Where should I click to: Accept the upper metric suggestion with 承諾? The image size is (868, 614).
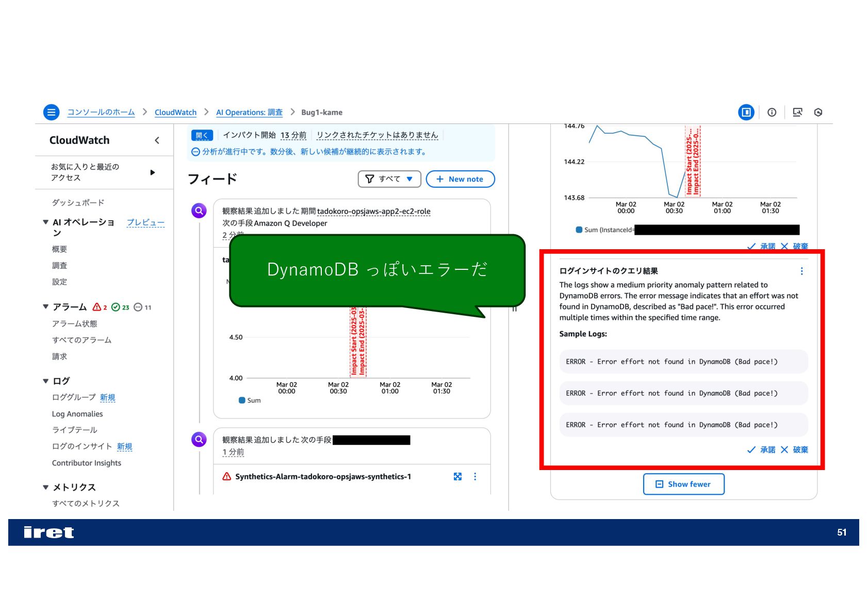pyautogui.click(x=761, y=246)
